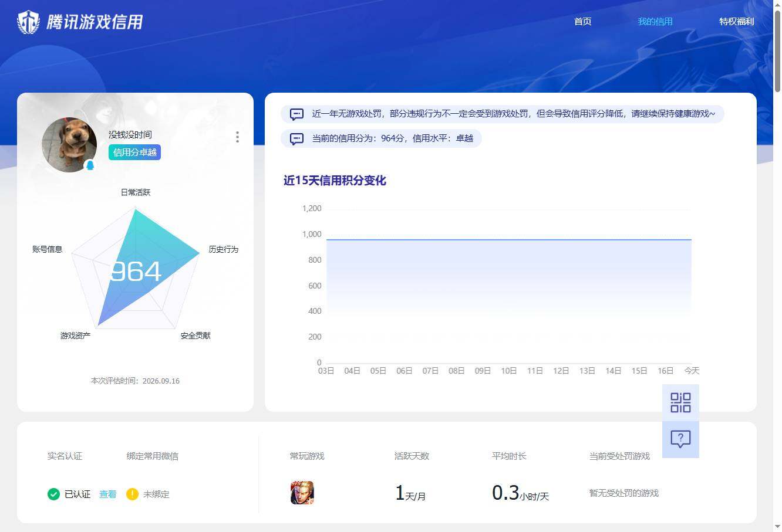The width and height of the screenshot is (782, 532).
Task: Click the three-dot more options icon
Action: 237,137
